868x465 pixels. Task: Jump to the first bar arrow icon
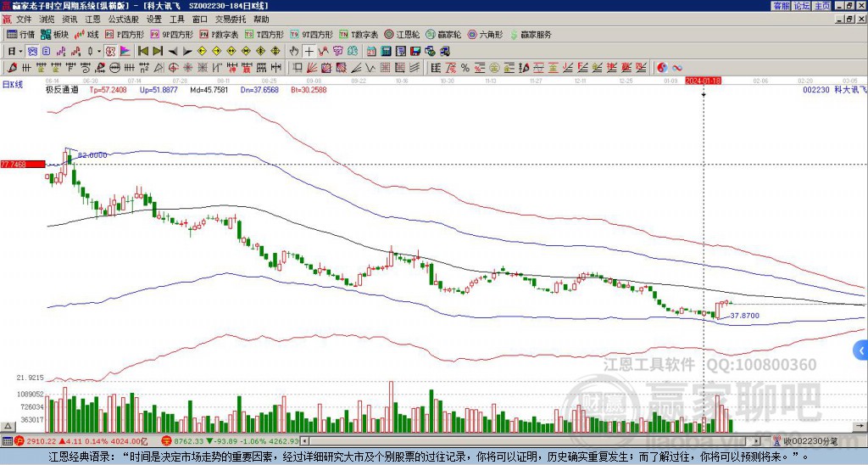point(143,51)
